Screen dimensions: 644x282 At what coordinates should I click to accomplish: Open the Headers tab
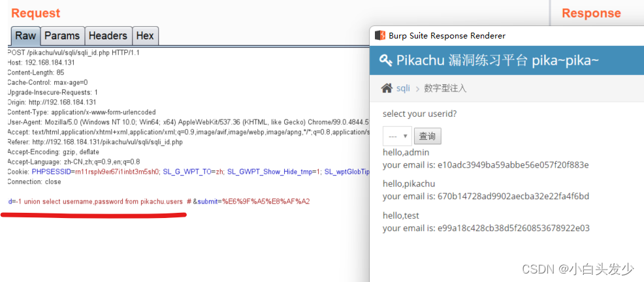pos(109,36)
